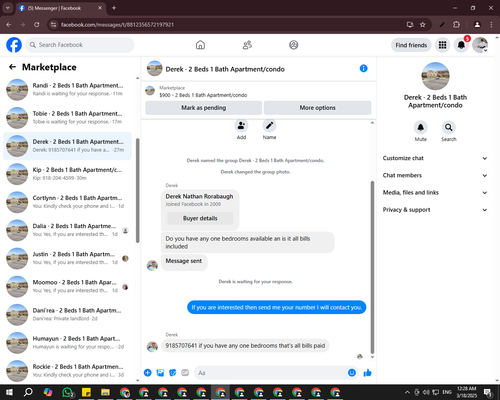Open Dani'rea conversation in the list

pyautogui.click(x=67, y=315)
